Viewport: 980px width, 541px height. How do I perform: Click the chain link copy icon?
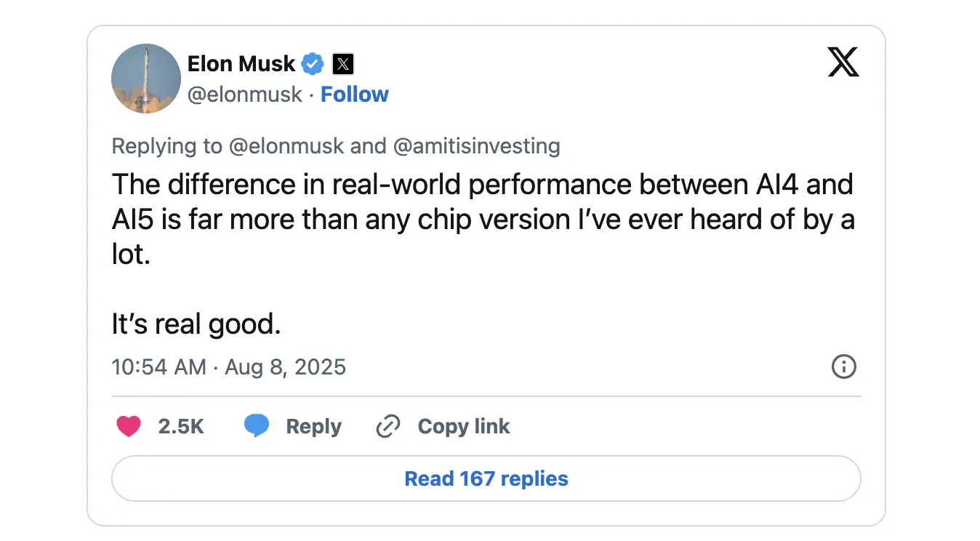(388, 426)
